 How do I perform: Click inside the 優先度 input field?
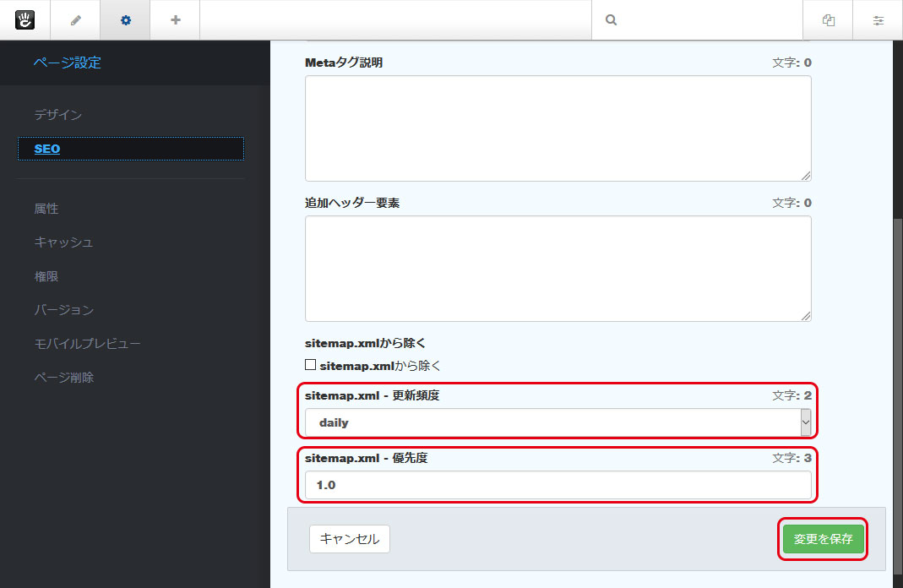point(558,483)
